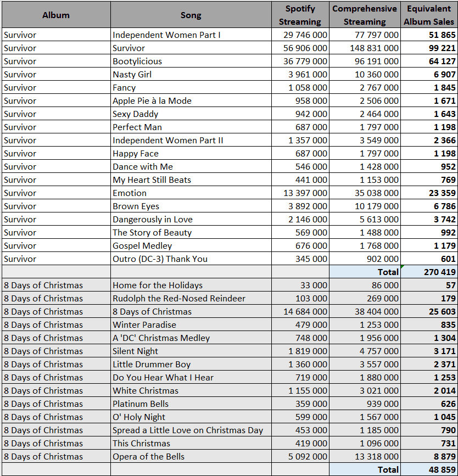Select Home for the Holidays cell
This screenshot has width=458, height=476.
tap(191, 285)
